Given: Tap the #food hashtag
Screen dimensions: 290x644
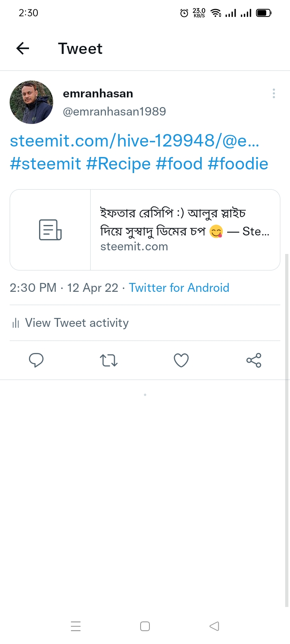Looking at the screenshot, I should 179,164.
